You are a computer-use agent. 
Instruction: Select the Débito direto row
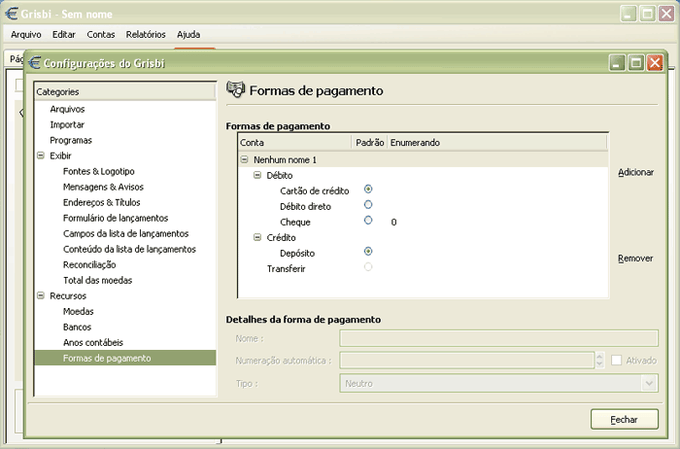(305, 206)
